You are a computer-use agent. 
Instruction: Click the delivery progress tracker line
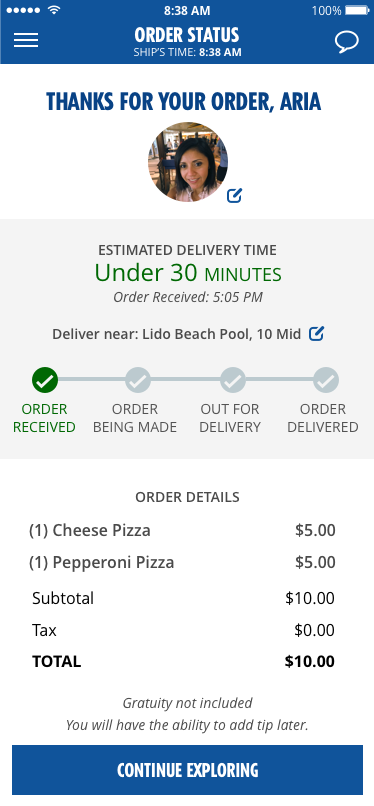185,379
